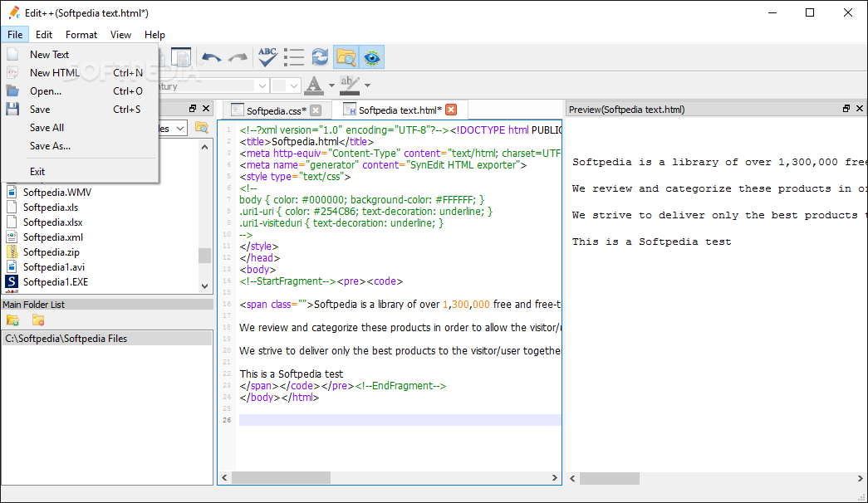This screenshot has width=868, height=503.
Task: Float the file explorer panel with restore icon
Action: [193, 109]
